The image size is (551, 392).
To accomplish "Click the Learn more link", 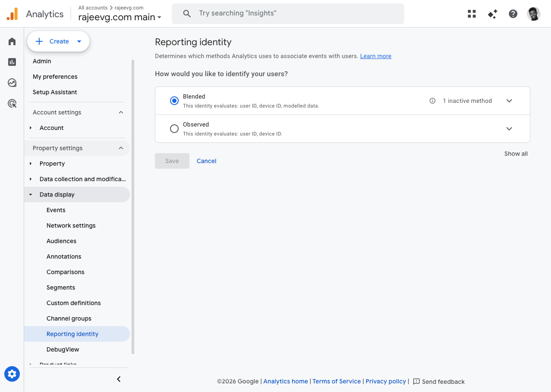I will pyautogui.click(x=375, y=56).
